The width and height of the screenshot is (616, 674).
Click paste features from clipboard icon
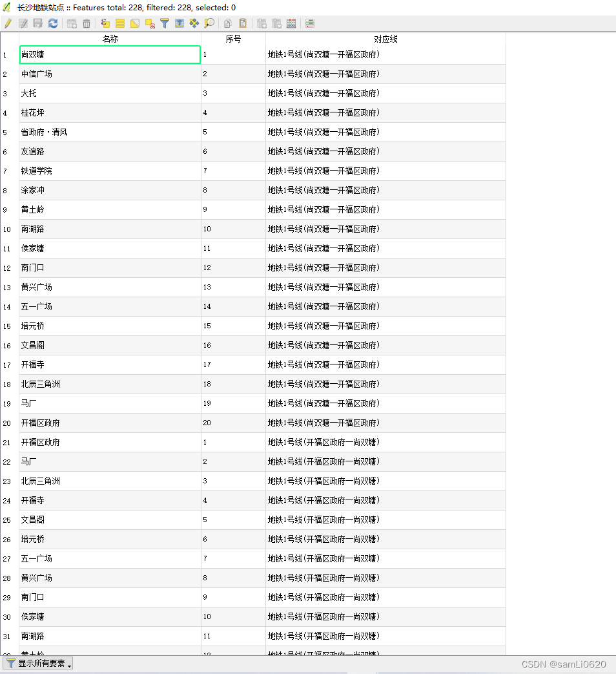pos(243,24)
